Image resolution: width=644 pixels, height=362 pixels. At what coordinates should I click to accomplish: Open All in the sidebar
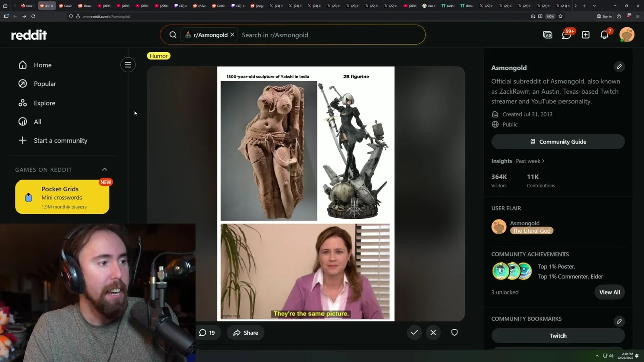click(x=37, y=122)
